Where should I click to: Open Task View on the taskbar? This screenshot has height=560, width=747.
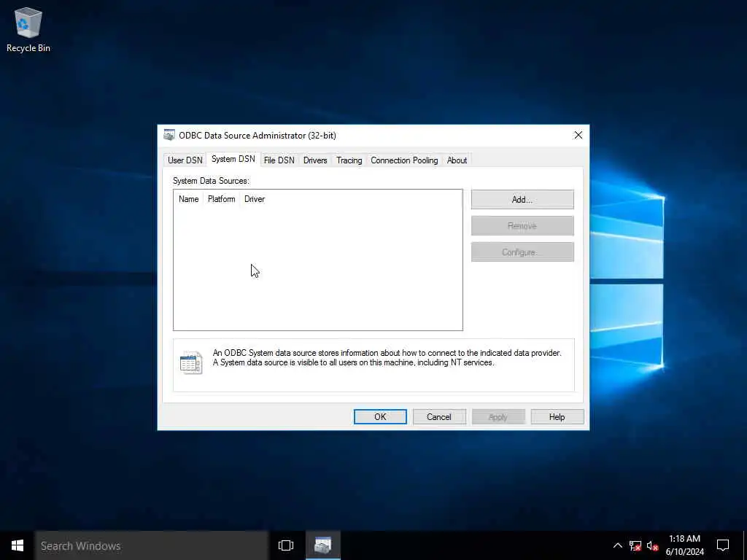286,545
